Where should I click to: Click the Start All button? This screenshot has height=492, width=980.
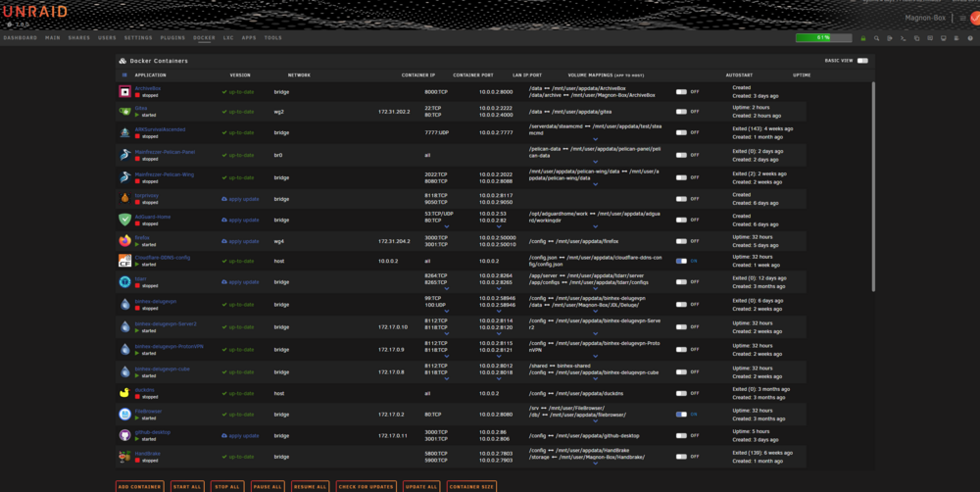pyautogui.click(x=187, y=486)
